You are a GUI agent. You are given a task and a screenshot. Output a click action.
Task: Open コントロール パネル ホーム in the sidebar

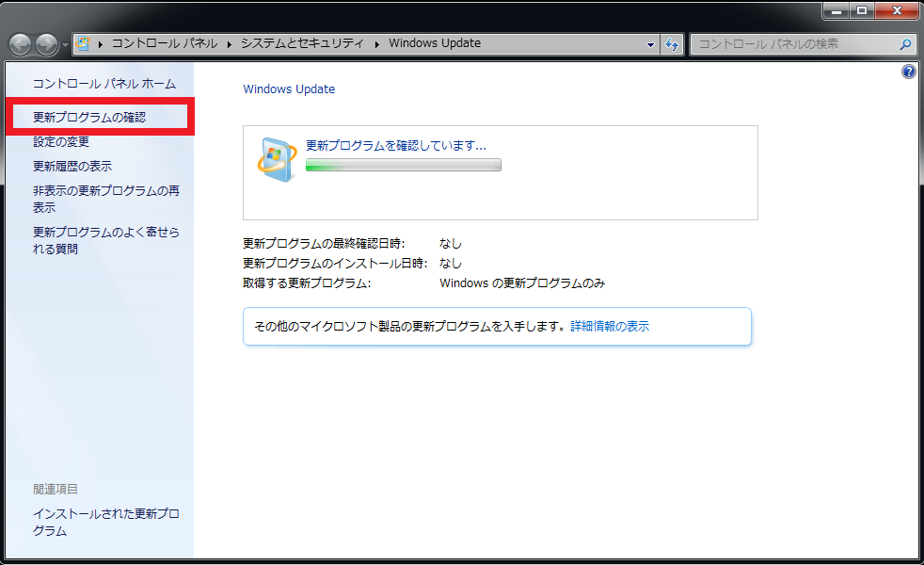104,84
